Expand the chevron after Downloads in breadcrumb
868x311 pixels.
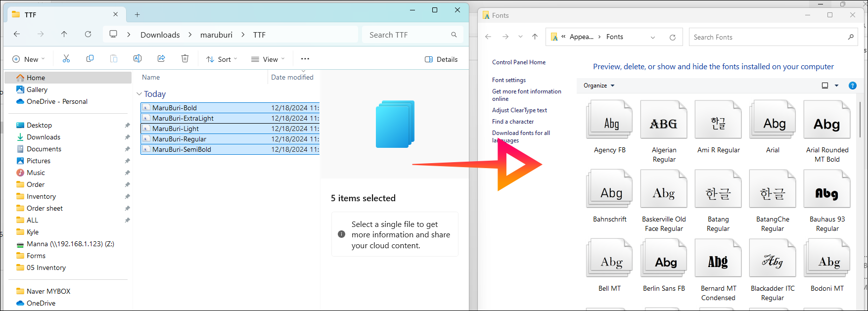(x=190, y=35)
